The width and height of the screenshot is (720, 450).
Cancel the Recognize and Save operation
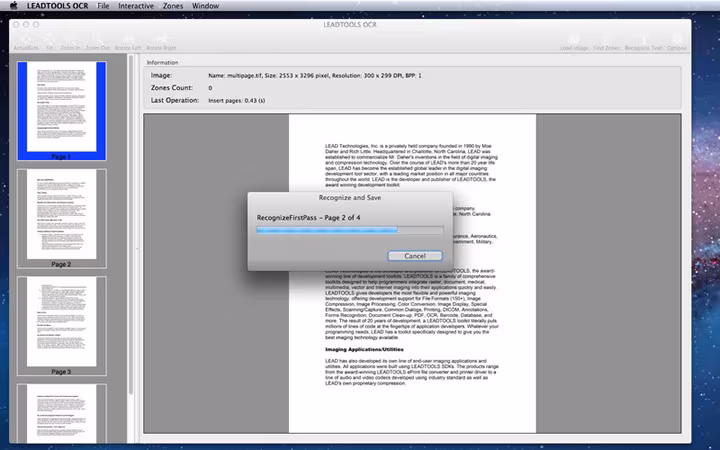tap(415, 256)
